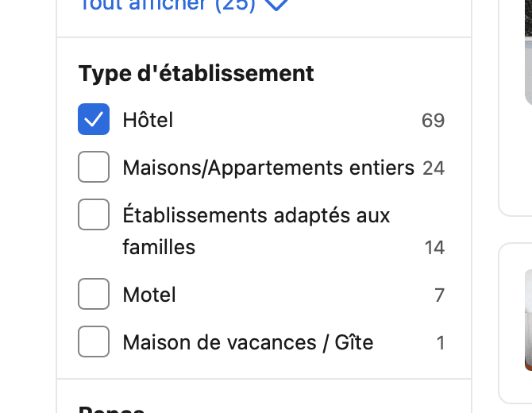The height and width of the screenshot is (413, 532).
Task: Enable the Établissements adaptés aux familles checkbox
Action: [94, 214]
